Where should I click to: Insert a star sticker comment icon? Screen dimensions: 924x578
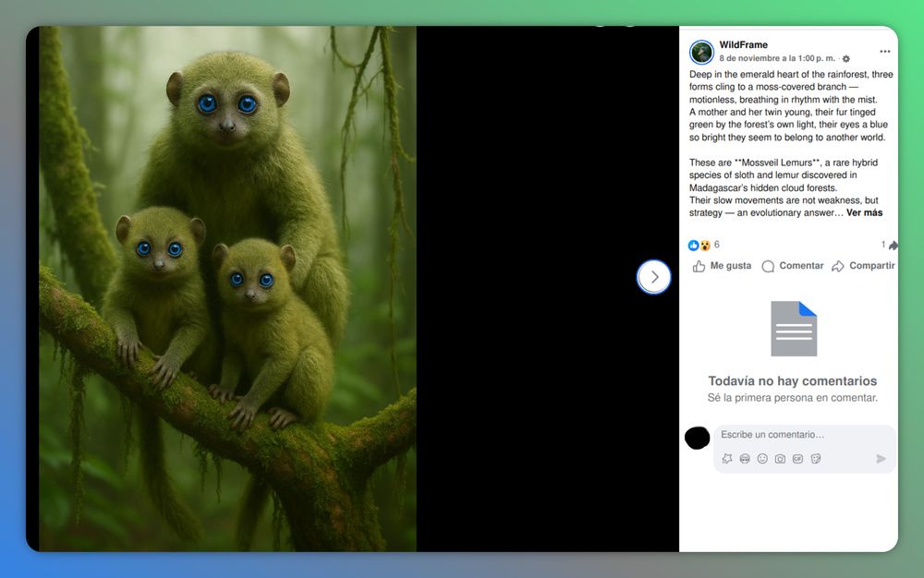coord(727,459)
